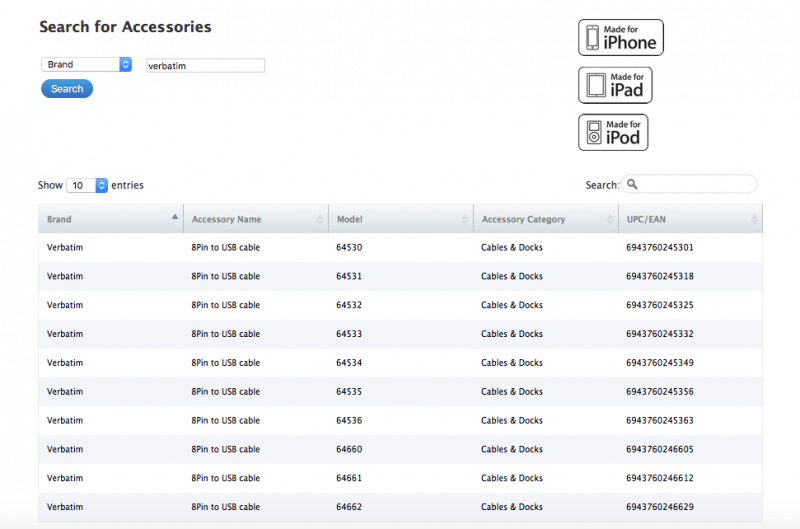This screenshot has width=800, height=529.
Task: Click UPC value 6943760246612
Action: pyautogui.click(x=660, y=478)
